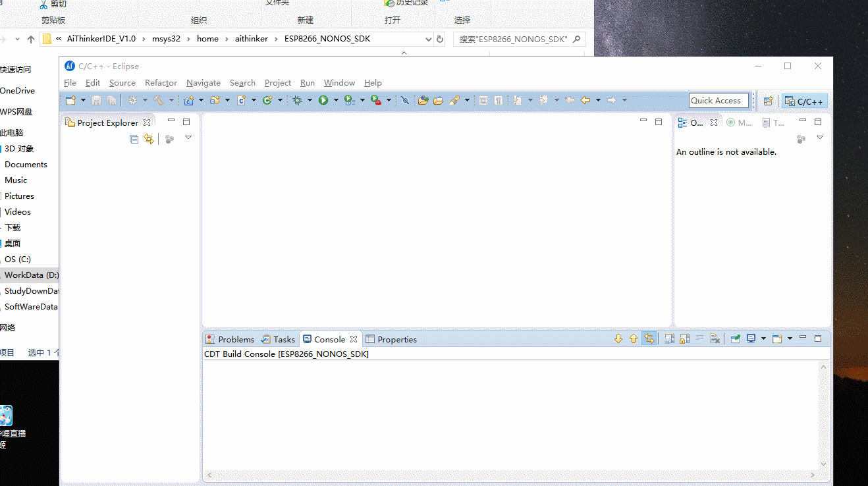The height and width of the screenshot is (486, 868).
Task: Click the Search flashlight toolbar icon
Action: (x=454, y=100)
